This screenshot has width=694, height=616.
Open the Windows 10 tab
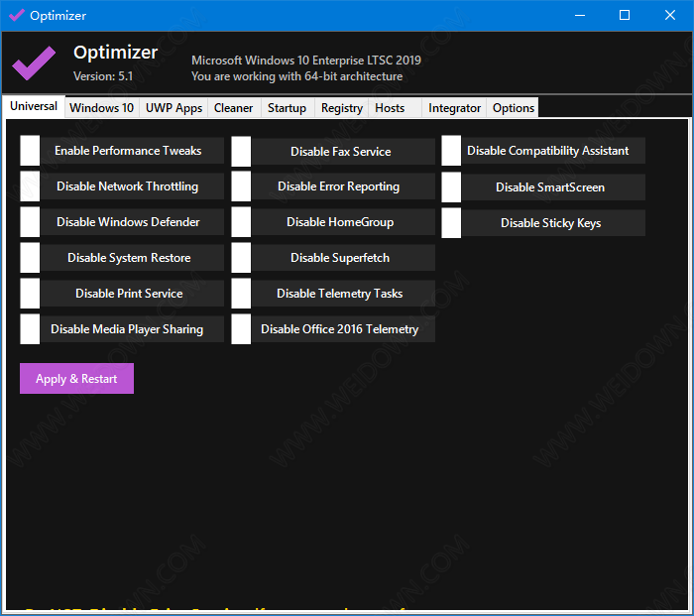102,108
